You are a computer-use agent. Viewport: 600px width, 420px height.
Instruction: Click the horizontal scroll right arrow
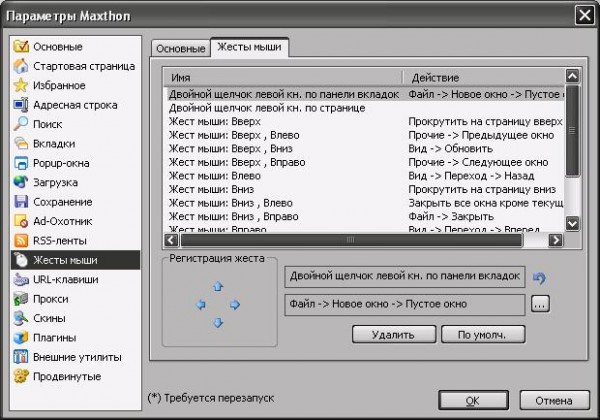[555, 240]
